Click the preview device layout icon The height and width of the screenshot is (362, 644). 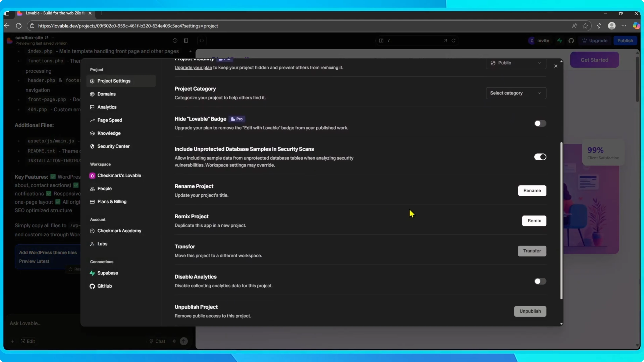coord(381,40)
